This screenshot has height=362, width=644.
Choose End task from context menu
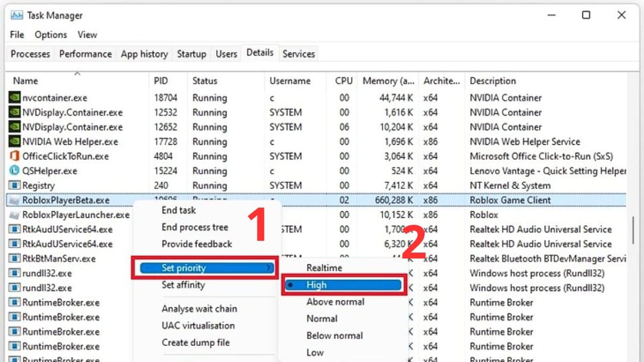[x=179, y=210]
